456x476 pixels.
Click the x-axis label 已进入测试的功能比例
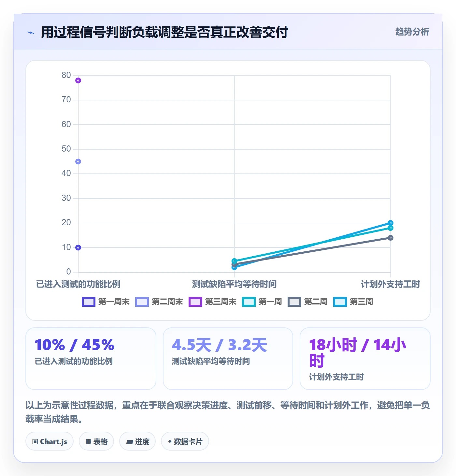coord(78,284)
